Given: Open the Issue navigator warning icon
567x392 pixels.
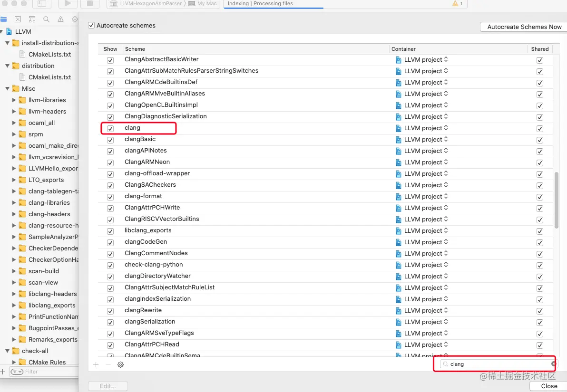Looking at the screenshot, I should pos(60,19).
